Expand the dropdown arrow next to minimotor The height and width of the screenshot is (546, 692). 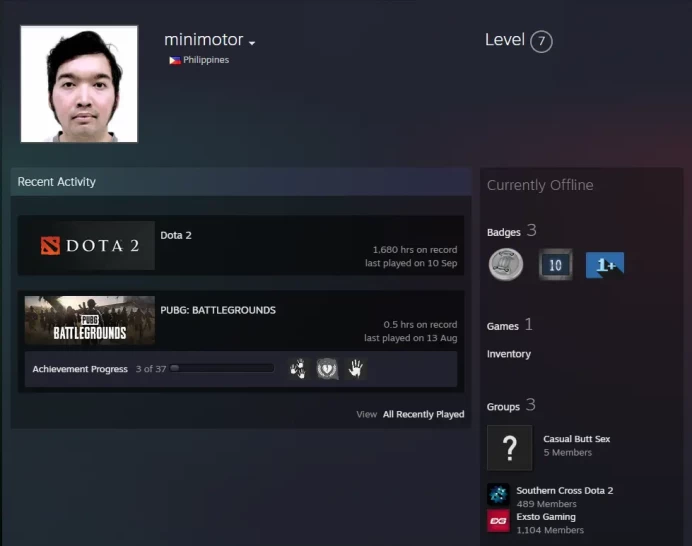pos(252,43)
